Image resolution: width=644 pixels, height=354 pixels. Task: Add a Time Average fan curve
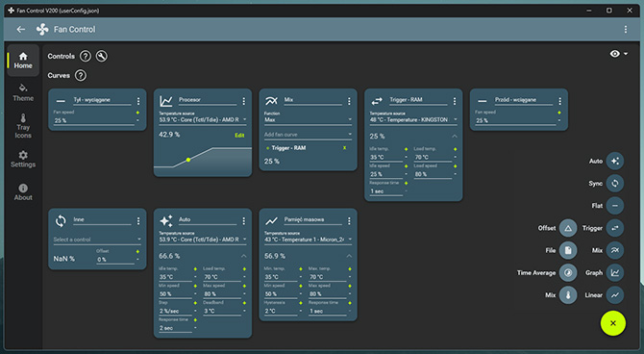coord(568,272)
